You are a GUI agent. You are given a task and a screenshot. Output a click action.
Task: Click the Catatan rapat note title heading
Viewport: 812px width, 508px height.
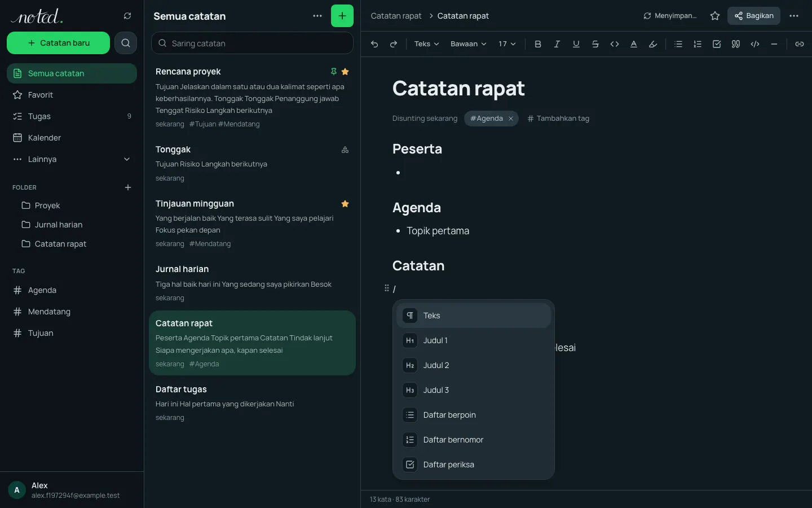point(458,88)
